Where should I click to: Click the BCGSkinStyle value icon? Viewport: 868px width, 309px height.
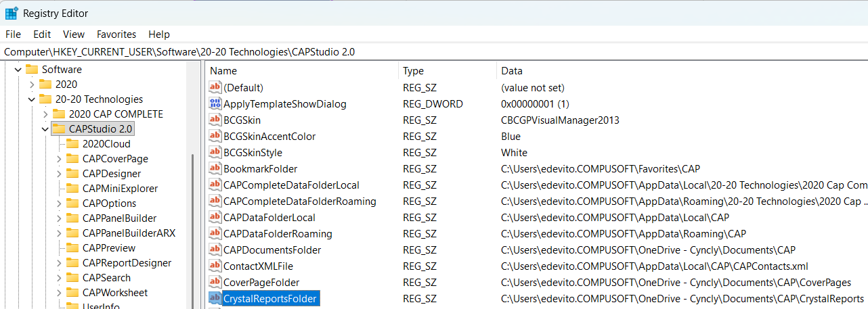(215, 152)
